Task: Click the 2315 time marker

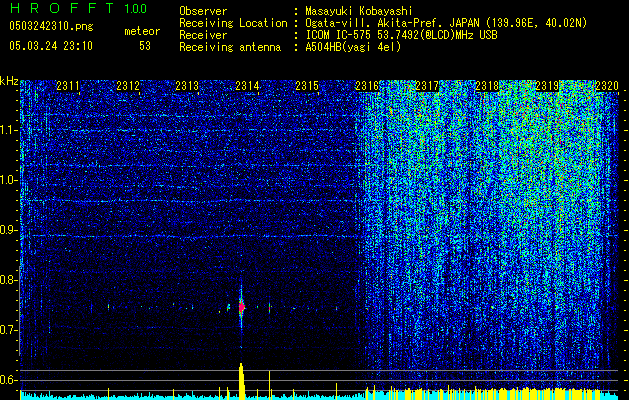Action: (x=307, y=86)
